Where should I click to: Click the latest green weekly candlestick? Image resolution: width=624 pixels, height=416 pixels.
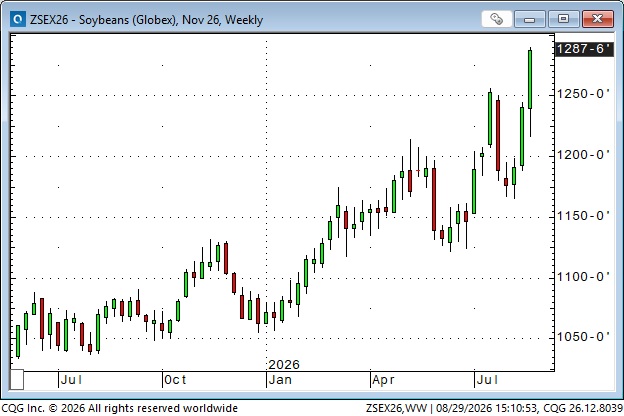[x=530, y=79]
